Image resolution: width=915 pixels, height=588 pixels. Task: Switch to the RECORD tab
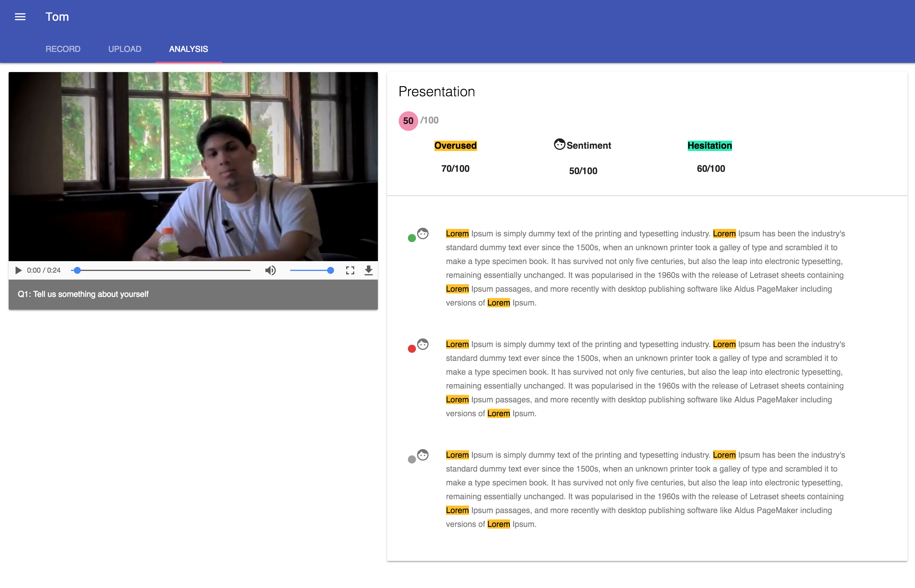click(63, 49)
